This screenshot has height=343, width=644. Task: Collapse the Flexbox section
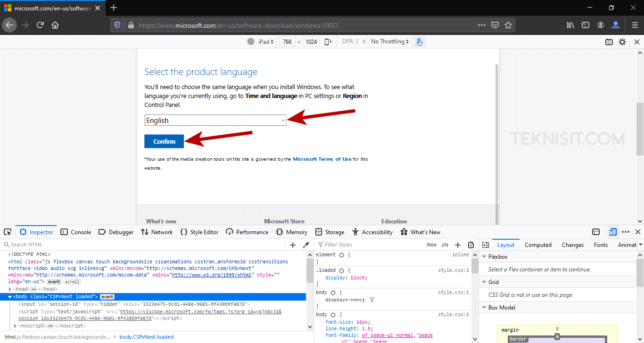coord(484,257)
